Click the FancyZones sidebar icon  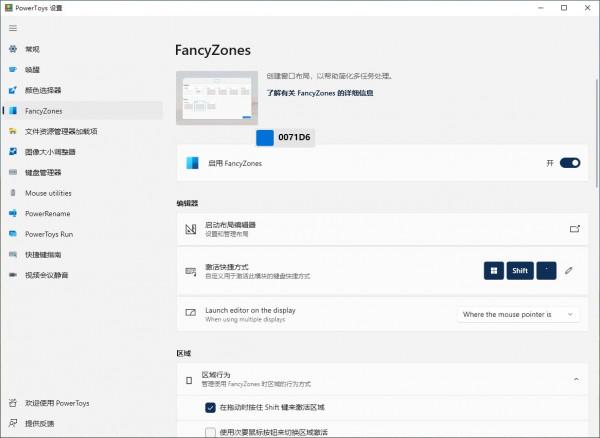tap(13, 111)
